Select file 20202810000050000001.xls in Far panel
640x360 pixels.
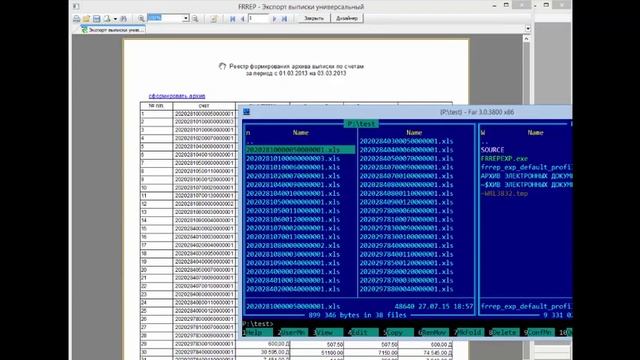300,150
